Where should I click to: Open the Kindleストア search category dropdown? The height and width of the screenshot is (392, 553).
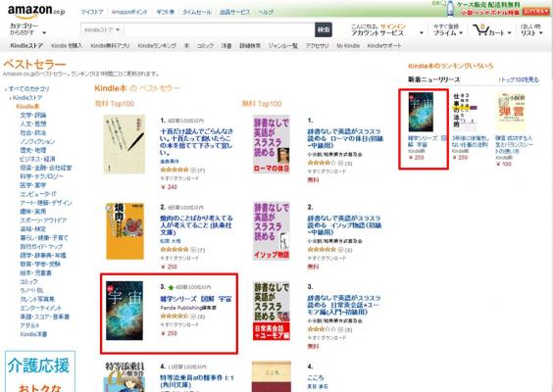click(102, 30)
